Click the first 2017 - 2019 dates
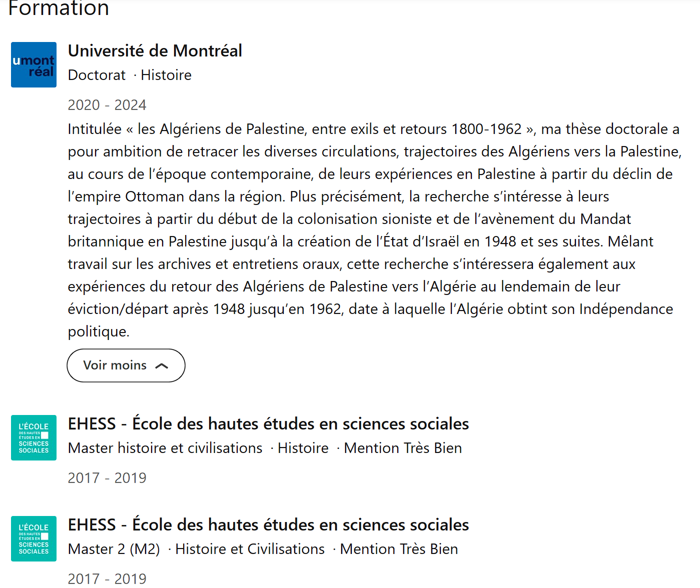This screenshot has width=700, height=588. pos(107,478)
